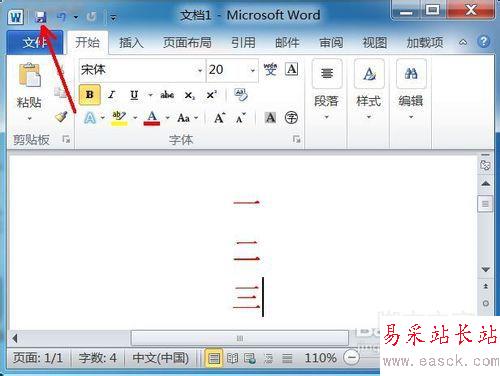Screen dimensions: 500x376
Task: Open Word Help question mark
Action: 483,42
